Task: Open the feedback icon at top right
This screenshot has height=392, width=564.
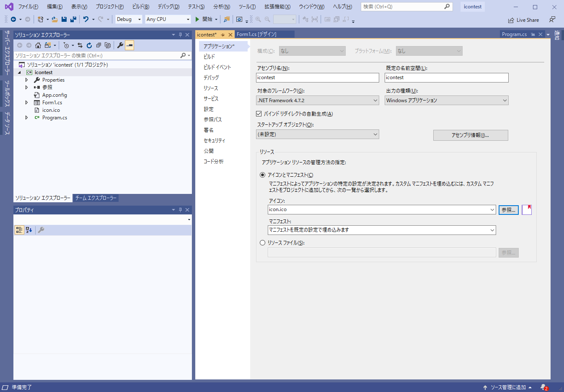Action: pos(552,20)
